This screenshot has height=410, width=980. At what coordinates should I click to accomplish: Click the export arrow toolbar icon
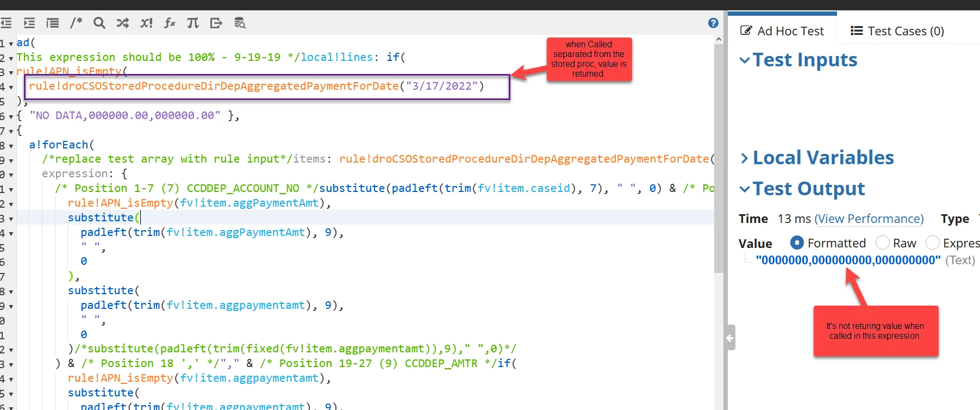[216, 23]
